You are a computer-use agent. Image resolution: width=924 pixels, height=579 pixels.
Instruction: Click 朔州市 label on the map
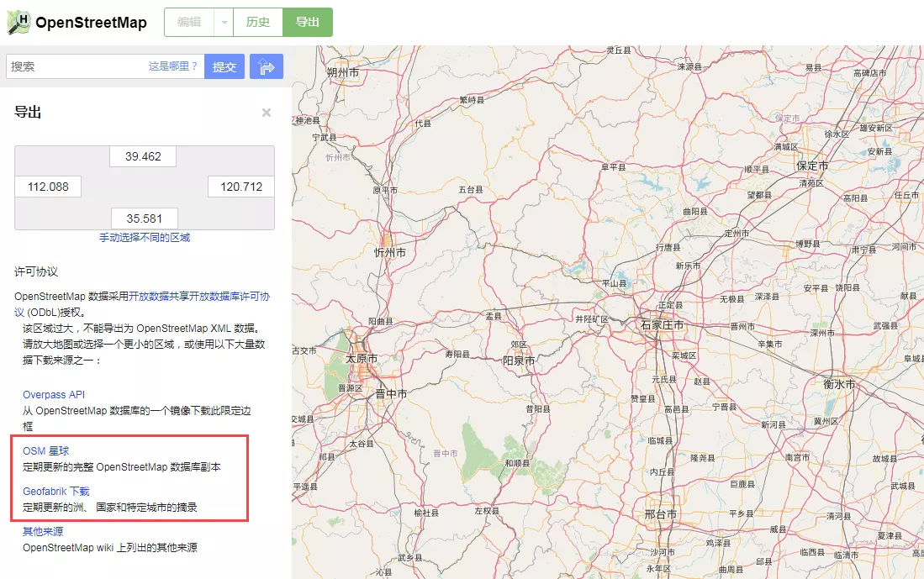coord(343,72)
